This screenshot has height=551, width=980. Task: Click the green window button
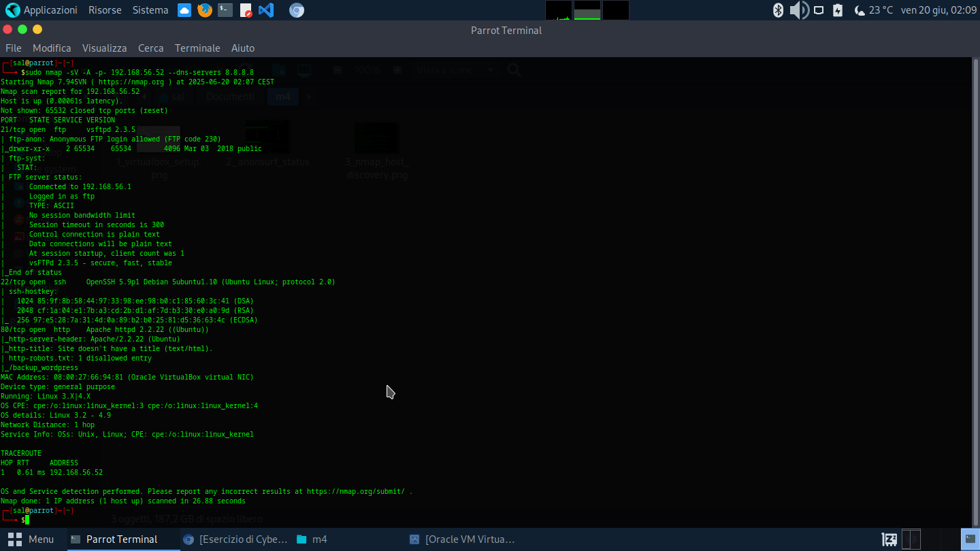pyautogui.click(x=22, y=29)
